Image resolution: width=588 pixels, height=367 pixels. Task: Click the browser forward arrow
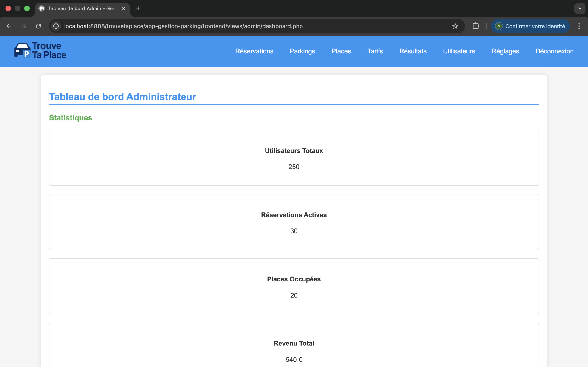click(24, 26)
